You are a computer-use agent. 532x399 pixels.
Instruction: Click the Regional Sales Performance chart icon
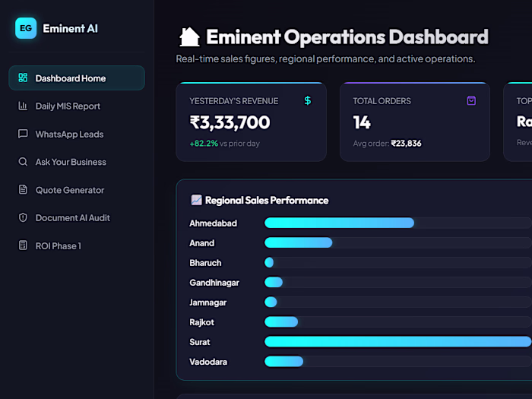point(196,200)
